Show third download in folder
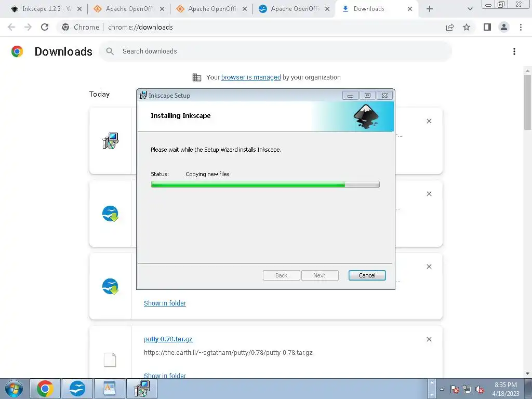This screenshot has height=399, width=532. click(165, 303)
